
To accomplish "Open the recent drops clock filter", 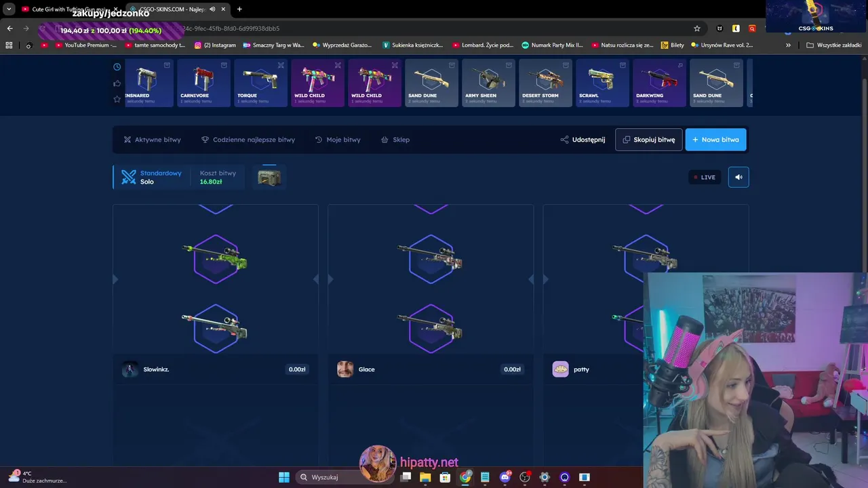I will [x=117, y=67].
